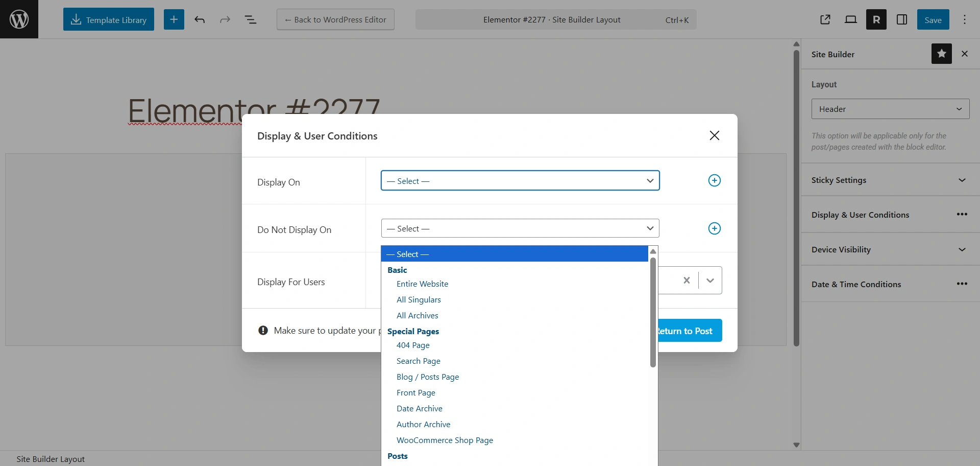Add another Do Not Display On rule
Screen dimensions: 980x466
pos(715,228)
